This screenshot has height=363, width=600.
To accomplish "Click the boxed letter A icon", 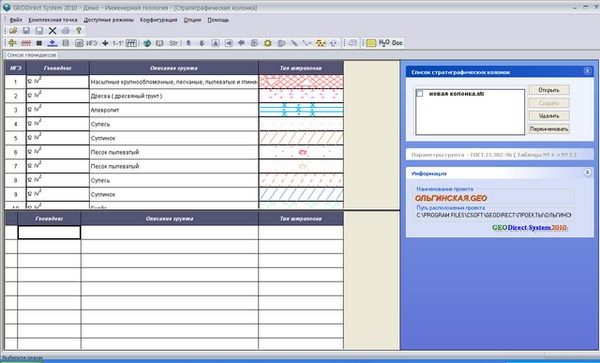I will [x=215, y=43].
